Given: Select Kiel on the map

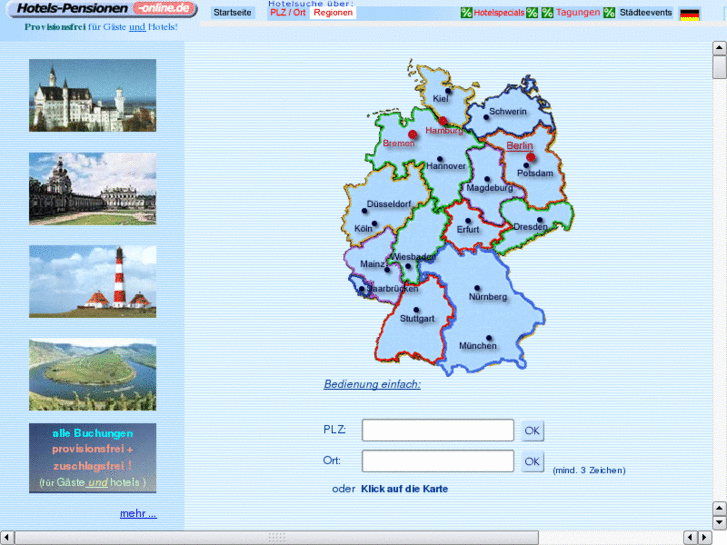Looking at the screenshot, I should tap(440, 98).
